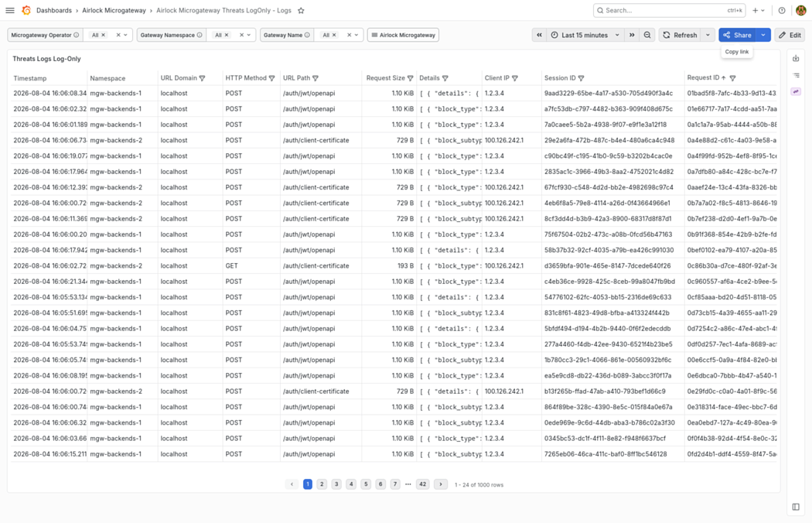812x523 pixels.
Task: Filter the Details column
Action: 445,78
